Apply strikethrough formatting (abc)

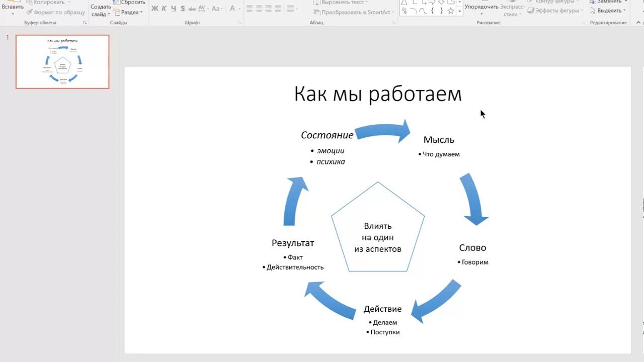tap(192, 9)
